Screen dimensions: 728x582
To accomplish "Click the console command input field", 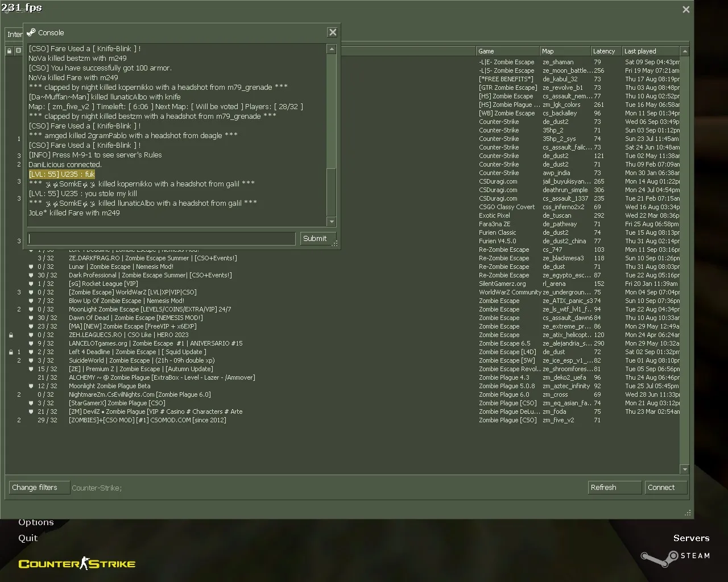I will [162, 239].
